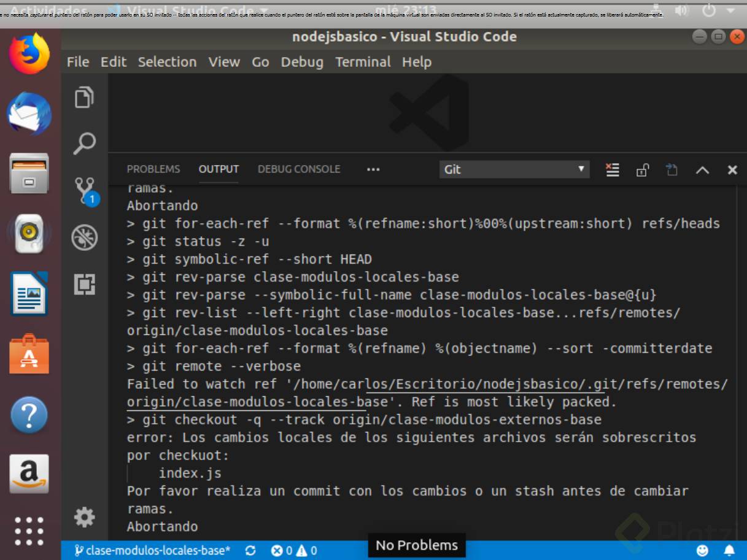Switch to the OUTPUT tab
Viewport: 747px width, 560px height.
219,169
